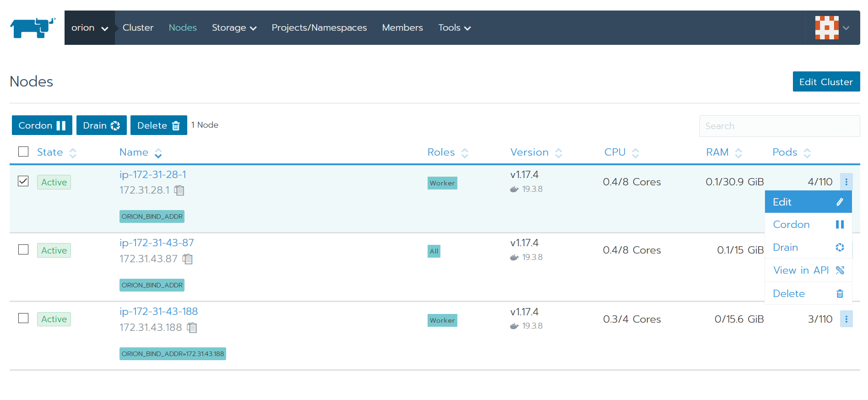This screenshot has width=868, height=400.
Task: Select the ip-172-31-43-87 node checkbox
Action: [x=23, y=249]
